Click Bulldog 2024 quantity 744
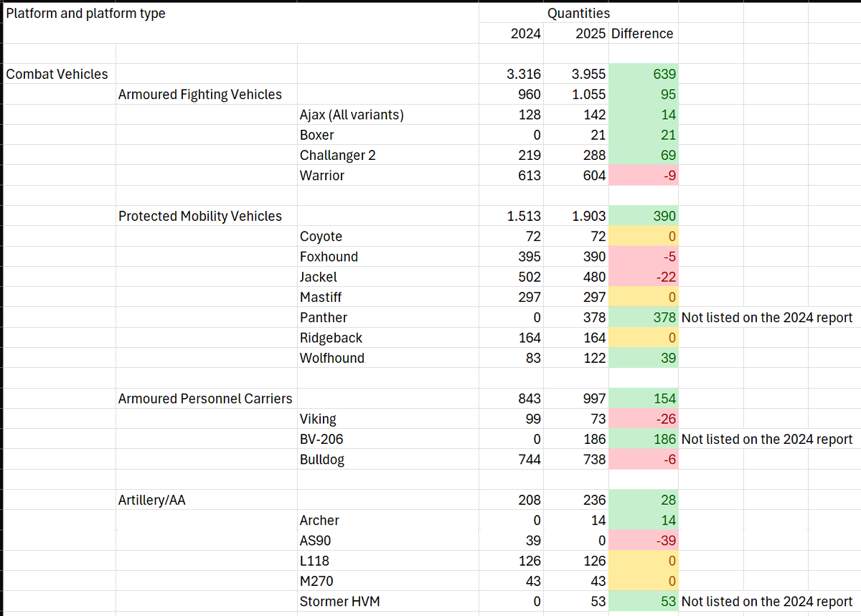Screen dimensions: 861x616 [510, 459]
